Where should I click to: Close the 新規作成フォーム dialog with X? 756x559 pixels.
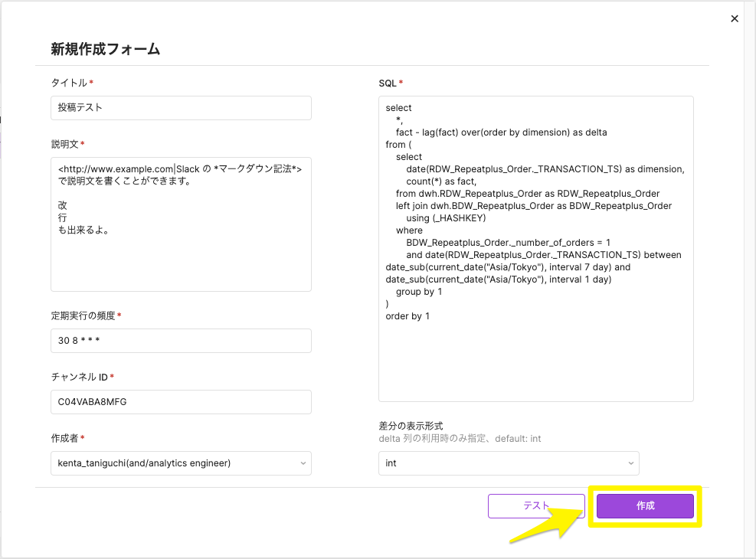[735, 18]
